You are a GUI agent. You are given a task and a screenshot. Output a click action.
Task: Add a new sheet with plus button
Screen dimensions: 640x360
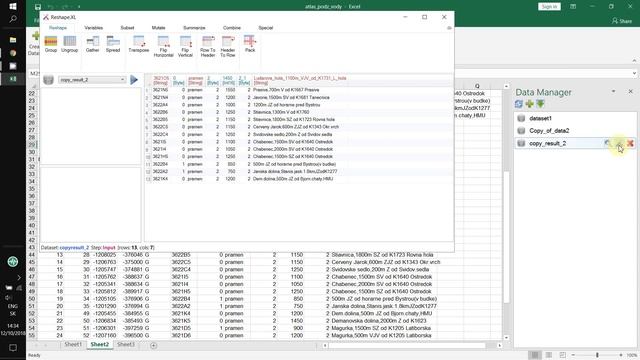click(153, 345)
